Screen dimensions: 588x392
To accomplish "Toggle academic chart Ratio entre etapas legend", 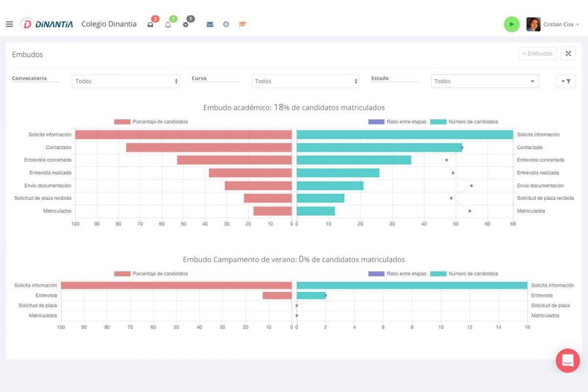I will pos(397,122).
